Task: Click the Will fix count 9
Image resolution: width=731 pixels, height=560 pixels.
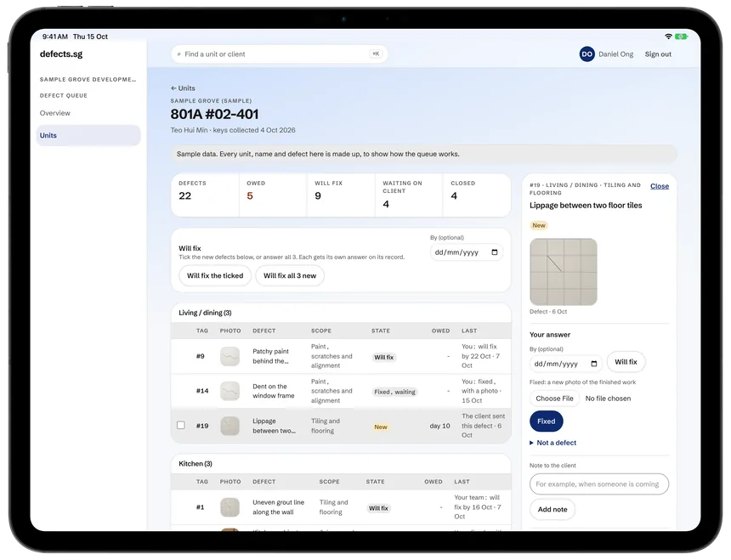Action: click(x=318, y=196)
